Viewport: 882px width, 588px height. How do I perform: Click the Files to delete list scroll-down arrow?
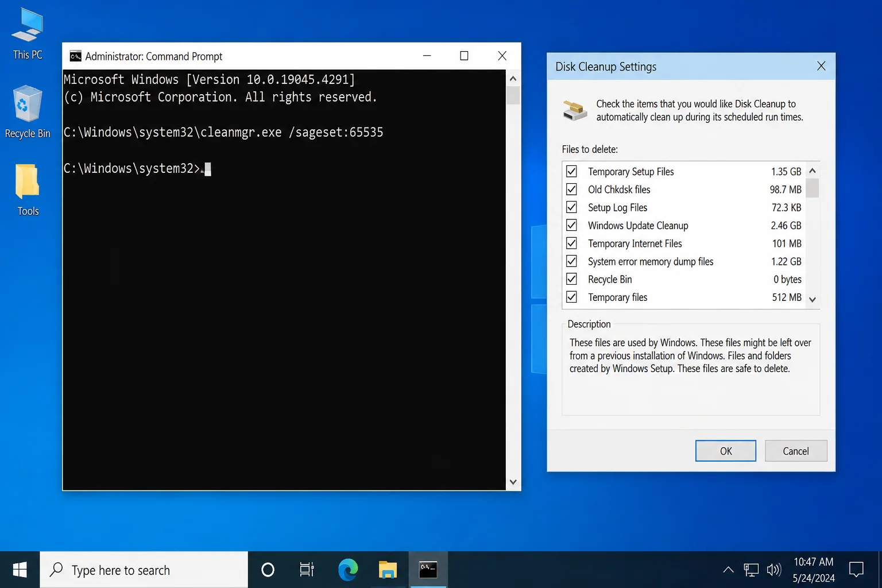coord(812,299)
